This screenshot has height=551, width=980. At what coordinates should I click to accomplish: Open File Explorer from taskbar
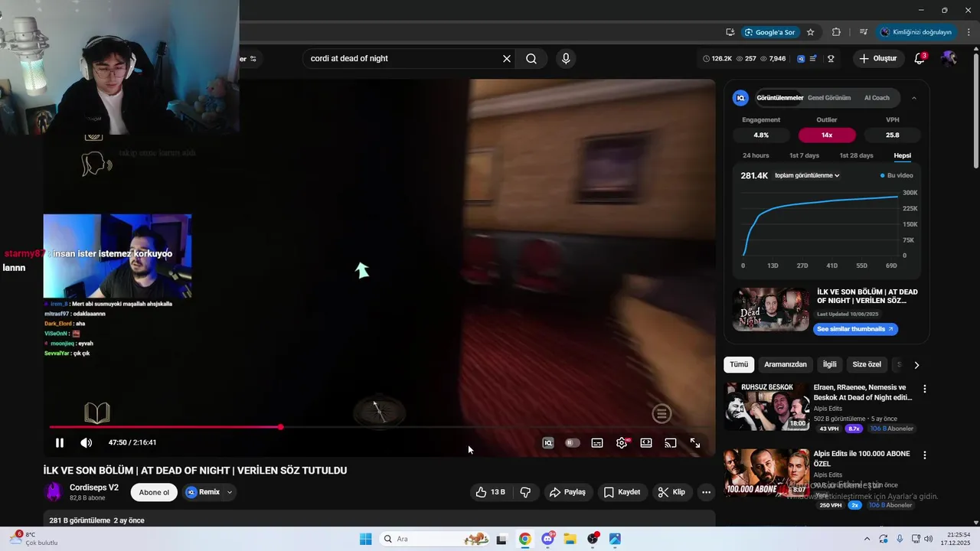click(570, 539)
